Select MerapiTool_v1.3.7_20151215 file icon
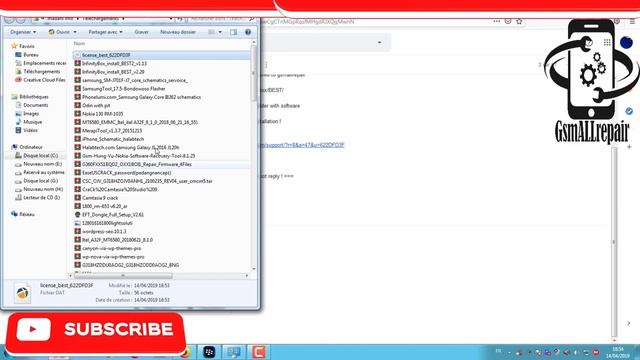This screenshot has height=360, width=640. (78, 131)
